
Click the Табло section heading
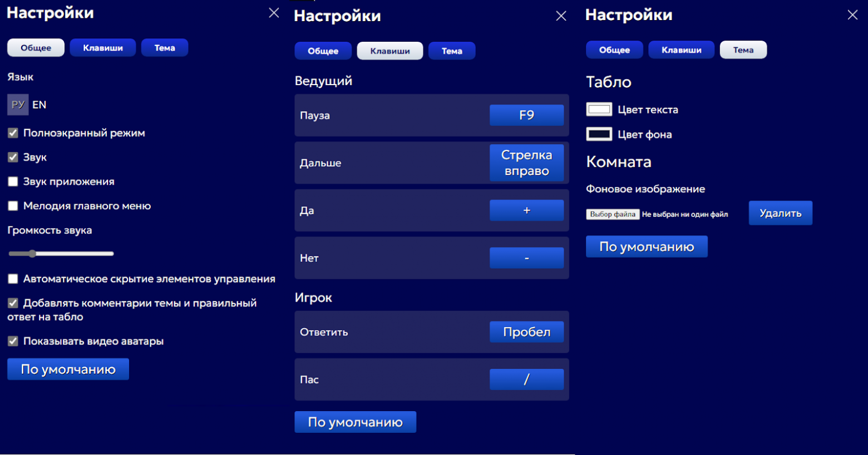(x=609, y=82)
